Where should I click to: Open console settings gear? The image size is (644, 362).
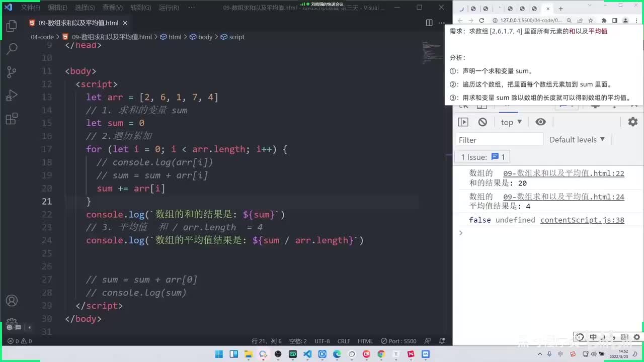point(632,122)
